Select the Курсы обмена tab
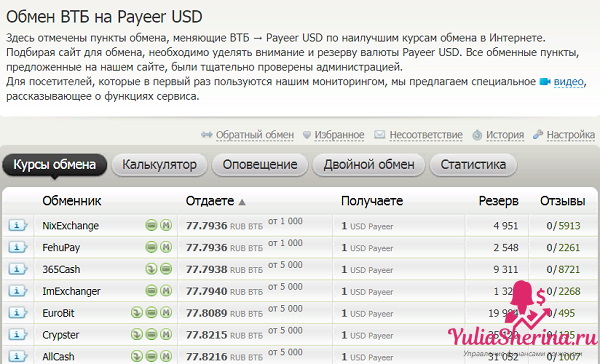The height and width of the screenshot is (364, 600). [x=54, y=165]
